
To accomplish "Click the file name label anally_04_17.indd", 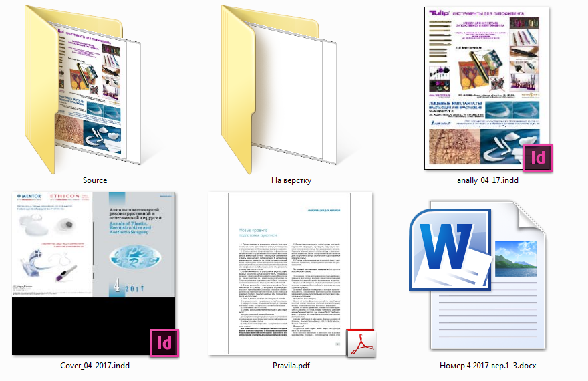I will (x=488, y=180).
